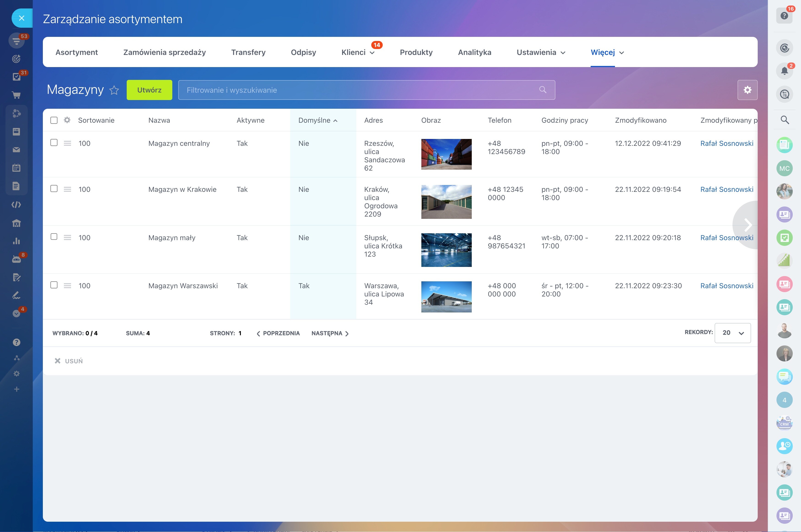Click the green Utwórz button
This screenshot has height=532, width=801.
coord(149,90)
